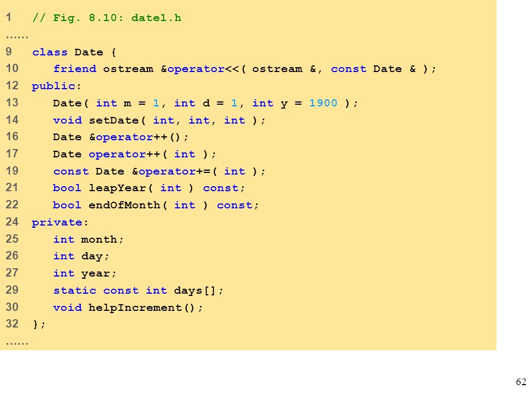Click line number 10

12,68
